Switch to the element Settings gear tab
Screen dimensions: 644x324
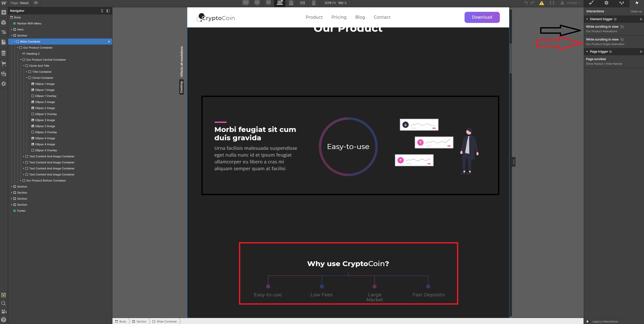point(606,3)
